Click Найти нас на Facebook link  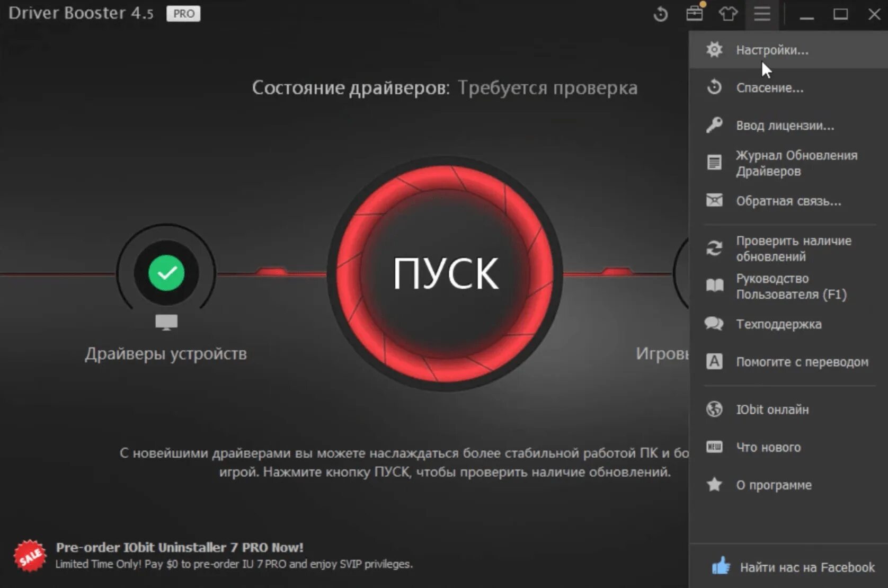(x=807, y=567)
